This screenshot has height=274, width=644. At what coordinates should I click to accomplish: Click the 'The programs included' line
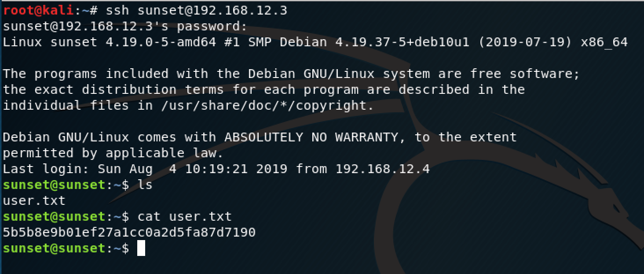point(291,74)
